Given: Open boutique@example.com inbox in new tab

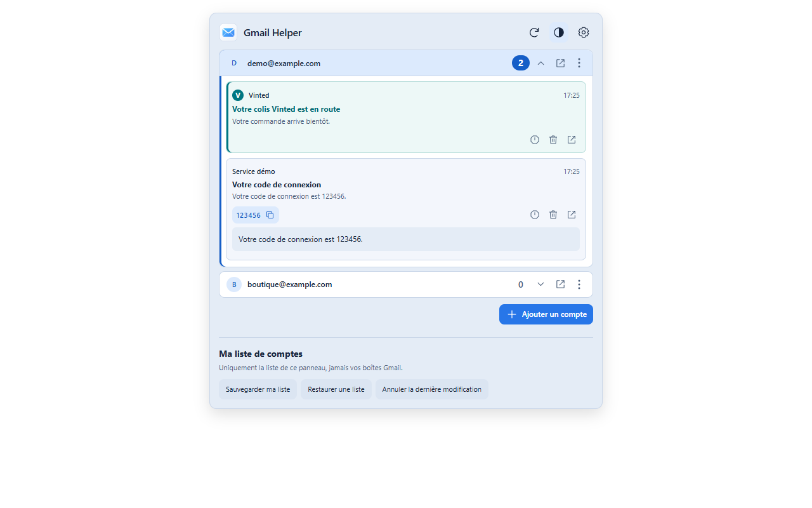Looking at the screenshot, I should point(560,284).
